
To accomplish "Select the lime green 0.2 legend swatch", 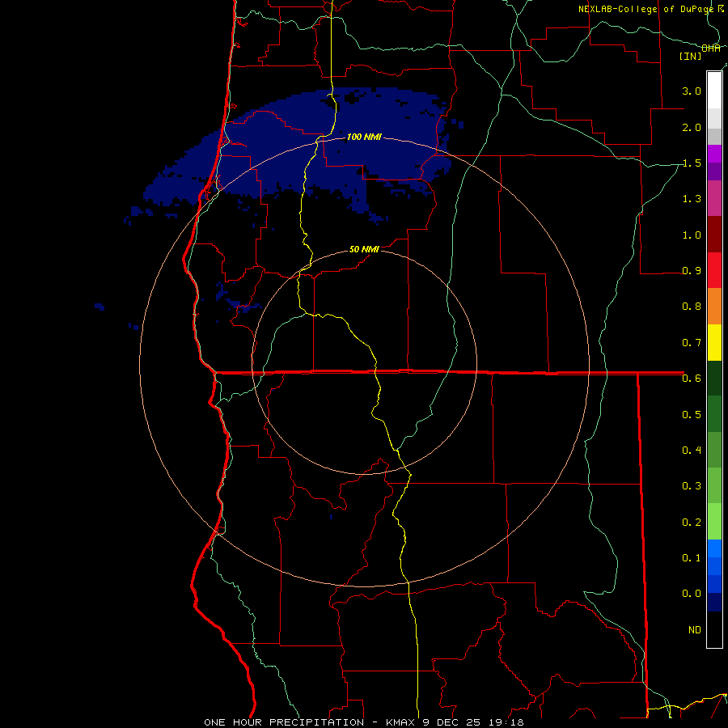I will (x=714, y=522).
